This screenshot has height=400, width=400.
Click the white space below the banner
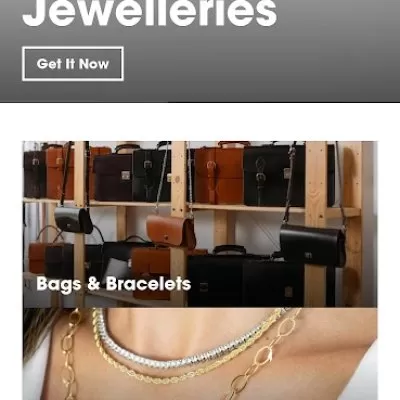point(200,122)
